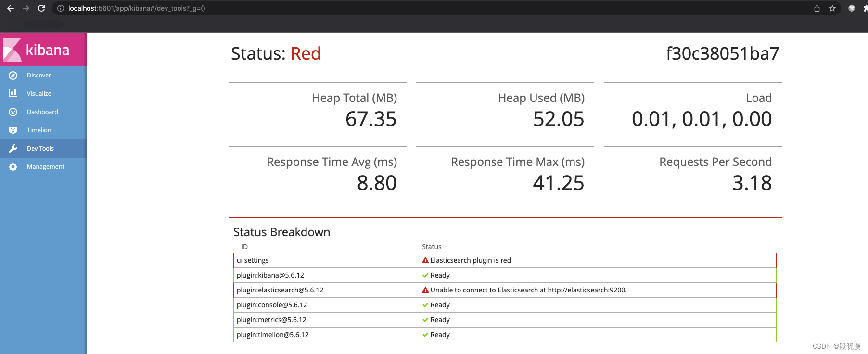Screen dimensions: 868x354
Task: Select plugin:elasticsearch@5.6.12 row ID
Action: coord(280,290)
